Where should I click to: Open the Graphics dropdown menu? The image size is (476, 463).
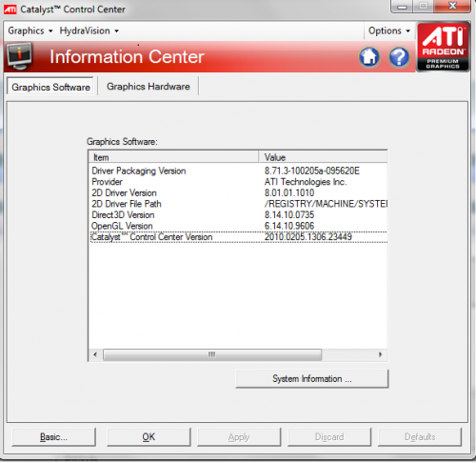[30, 30]
